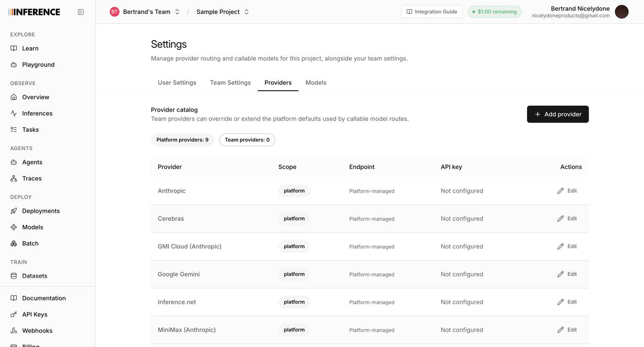Click the Overview home icon

click(14, 97)
